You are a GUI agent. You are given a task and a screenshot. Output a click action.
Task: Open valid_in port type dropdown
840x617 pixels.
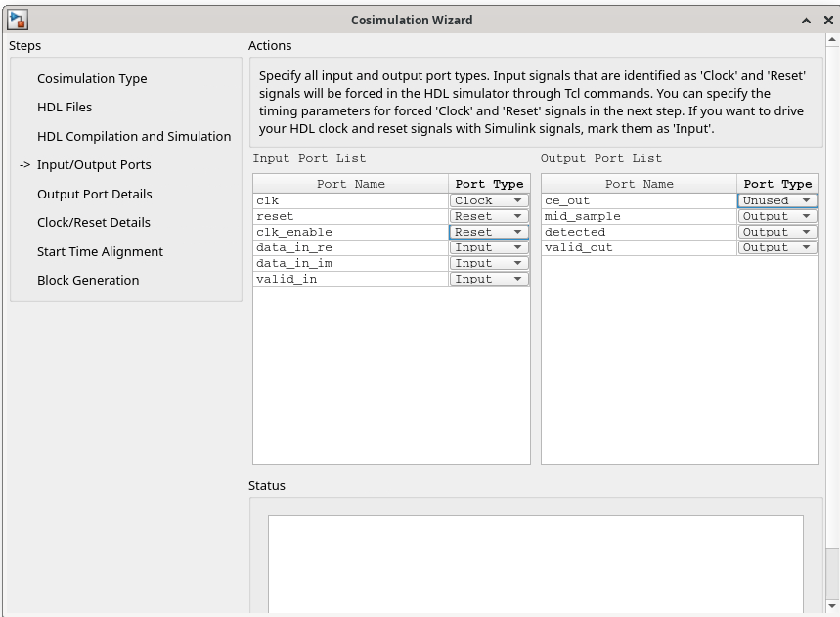coord(488,279)
